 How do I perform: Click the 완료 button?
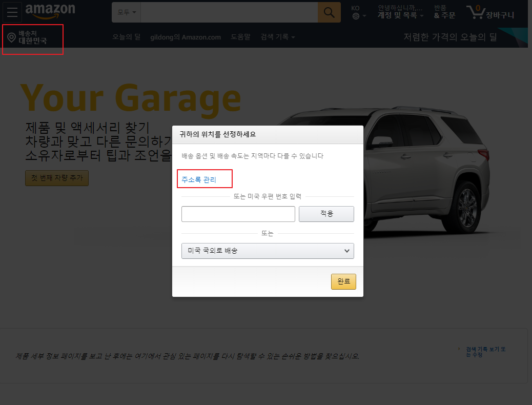pyautogui.click(x=343, y=281)
